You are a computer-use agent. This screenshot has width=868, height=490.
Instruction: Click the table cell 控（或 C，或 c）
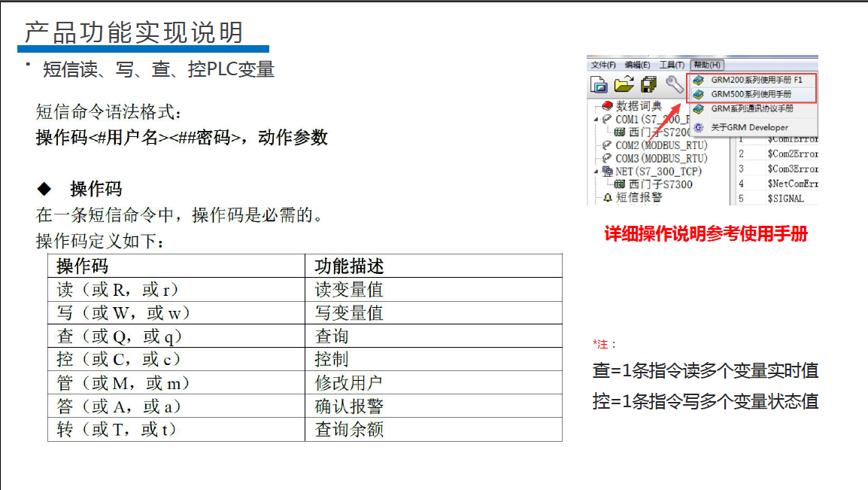(x=176, y=359)
